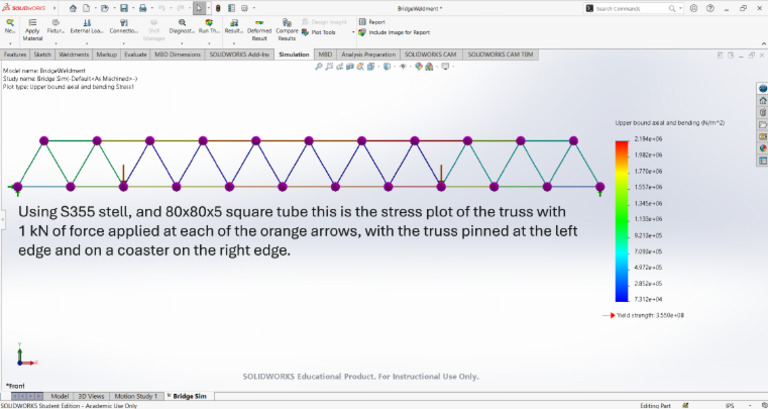Screen dimensions: 768x409
Task: Toggle the Hide/Show Items eye icon
Action: [403, 67]
